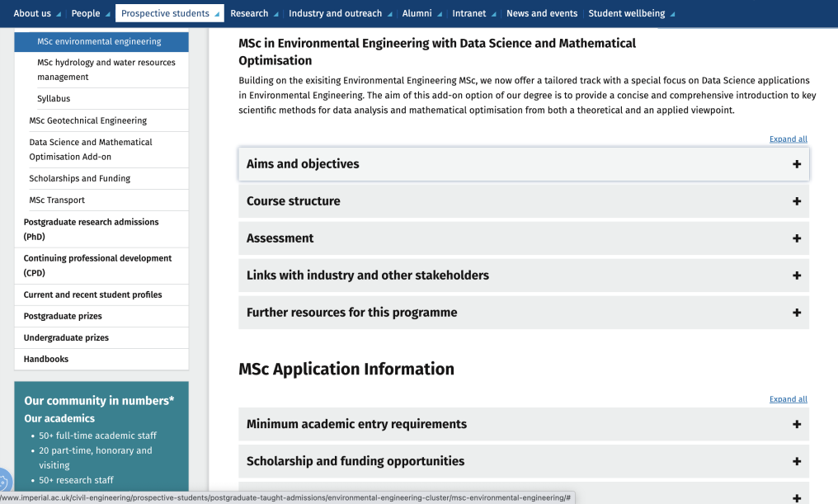Click the arrow next to Alumni
838x504 pixels.
[x=440, y=14]
